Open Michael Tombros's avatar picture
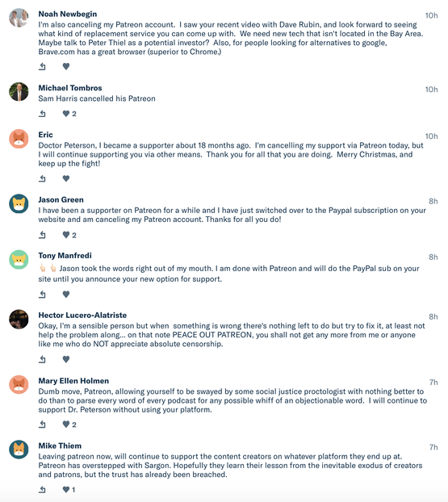 tap(19, 92)
